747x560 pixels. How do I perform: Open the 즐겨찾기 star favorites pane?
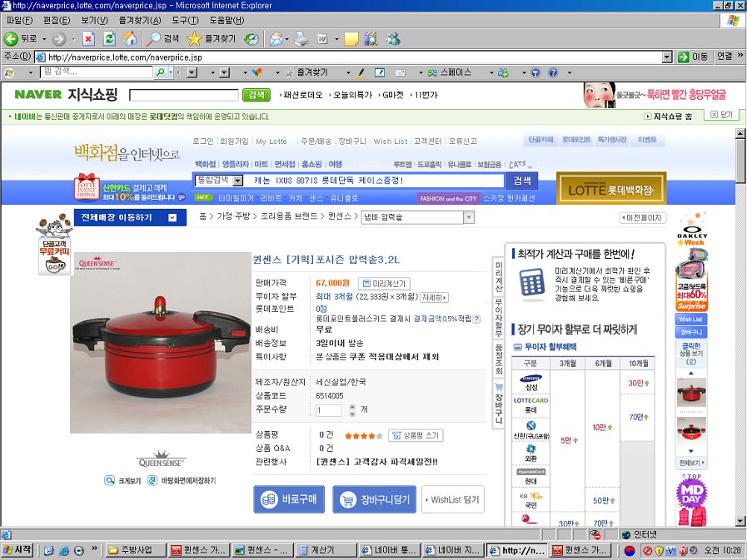211,39
